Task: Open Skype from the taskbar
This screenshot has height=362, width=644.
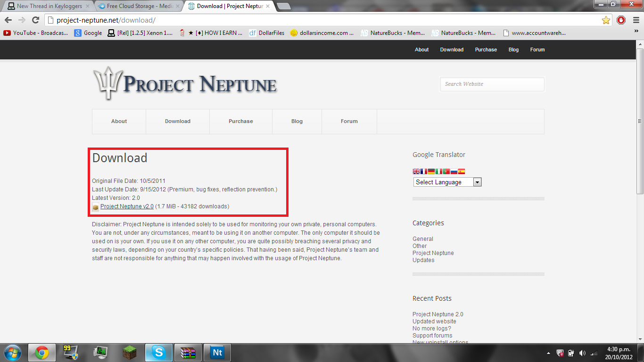Action: pos(158,353)
